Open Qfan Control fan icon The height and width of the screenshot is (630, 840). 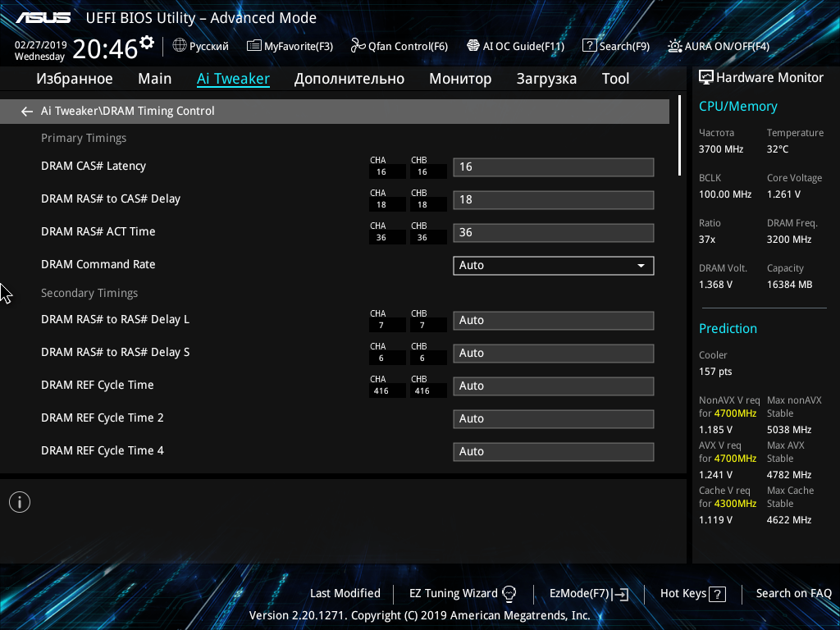(x=358, y=46)
